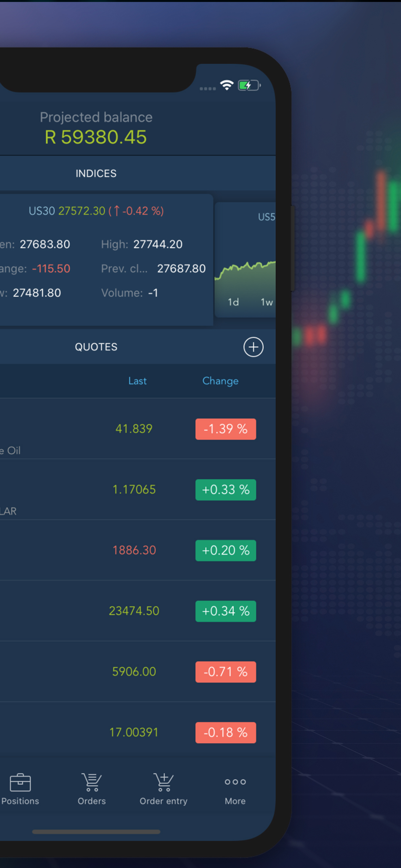The width and height of the screenshot is (401, 868).
Task: Tap the -0.71 % change badge
Action: coord(226,672)
